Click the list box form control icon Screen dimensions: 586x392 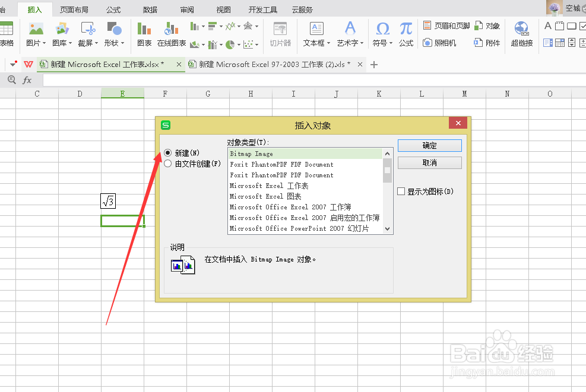[548, 43]
